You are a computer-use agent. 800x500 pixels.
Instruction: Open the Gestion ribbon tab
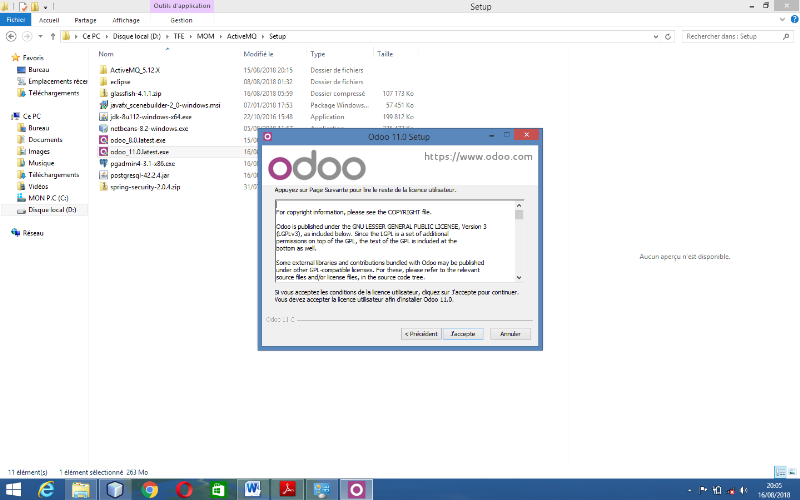click(181, 20)
